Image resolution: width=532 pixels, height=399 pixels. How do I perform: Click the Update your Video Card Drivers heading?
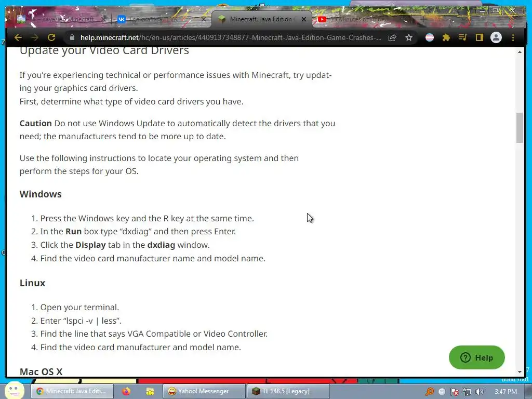[104, 51]
